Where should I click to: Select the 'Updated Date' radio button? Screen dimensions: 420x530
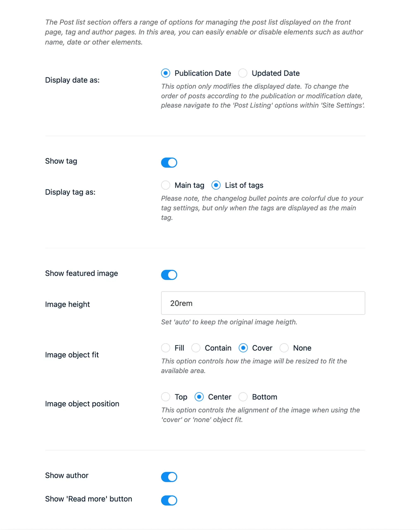(243, 73)
